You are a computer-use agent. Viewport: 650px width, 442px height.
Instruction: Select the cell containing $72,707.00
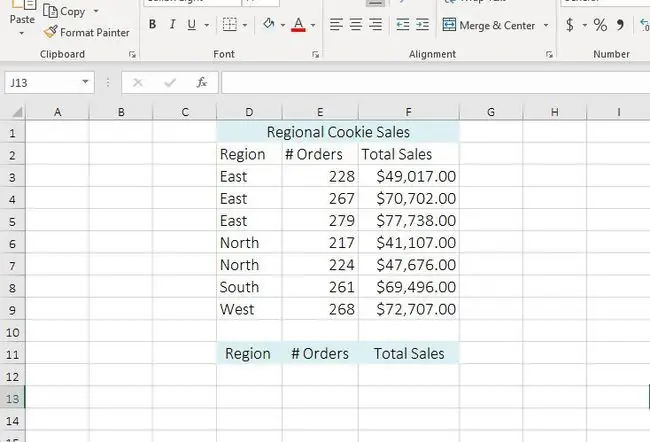[409, 309]
